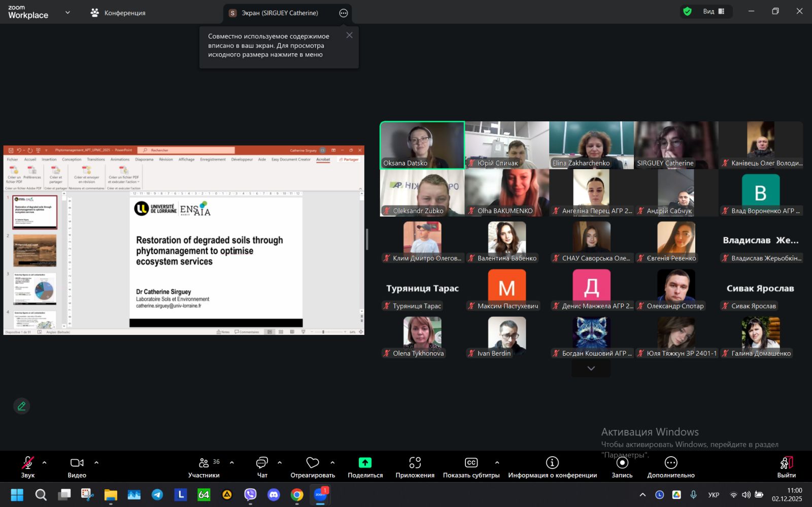Dismiss the shared content notification popup
Image resolution: width=812 pixels, height=507 pixels.
[x=349, y=36]
